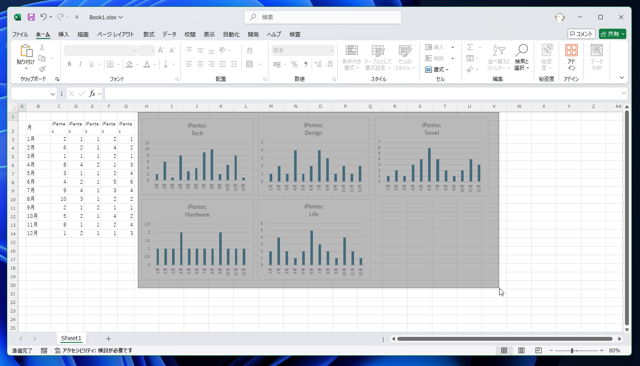The image size is (640, 366).
Task: Switch to Page Break Preview button
Action: pyautogui.click(x=538, y=350)
